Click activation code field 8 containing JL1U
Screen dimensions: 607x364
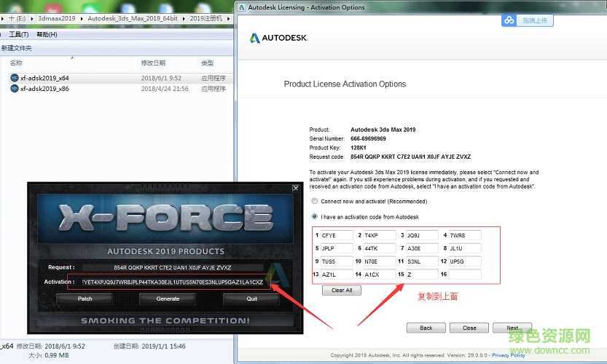pyautogui.click(x=465, y=248)
